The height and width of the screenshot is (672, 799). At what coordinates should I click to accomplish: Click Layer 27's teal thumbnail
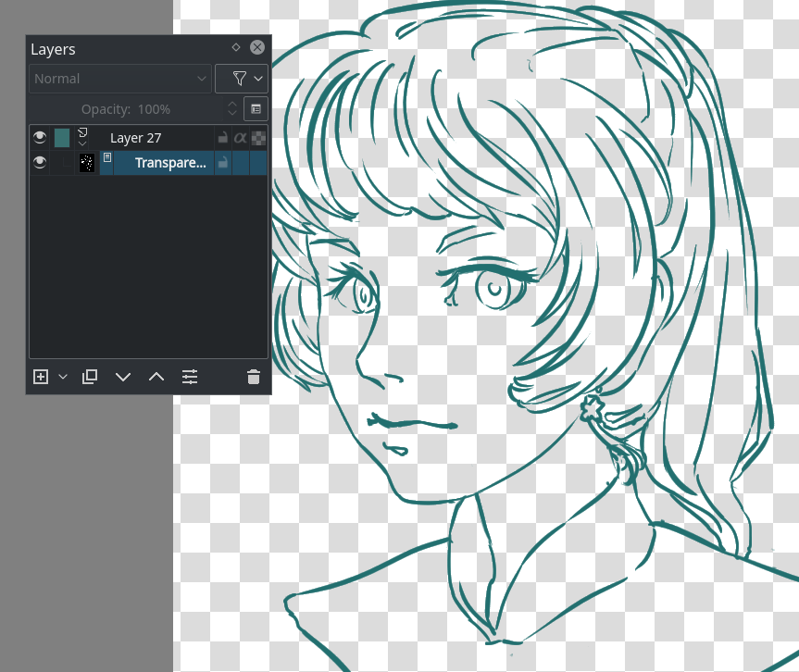coord(62,137)
